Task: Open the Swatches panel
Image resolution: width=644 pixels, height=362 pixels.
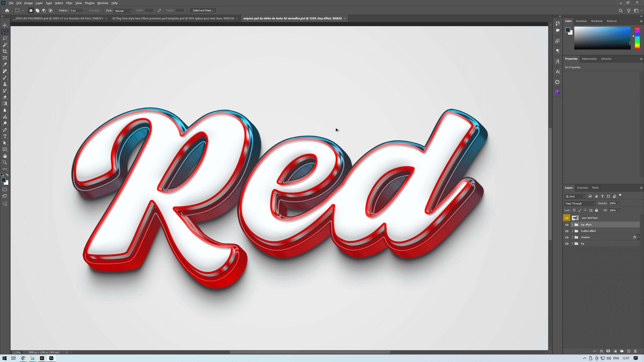Action: point(581,21)
